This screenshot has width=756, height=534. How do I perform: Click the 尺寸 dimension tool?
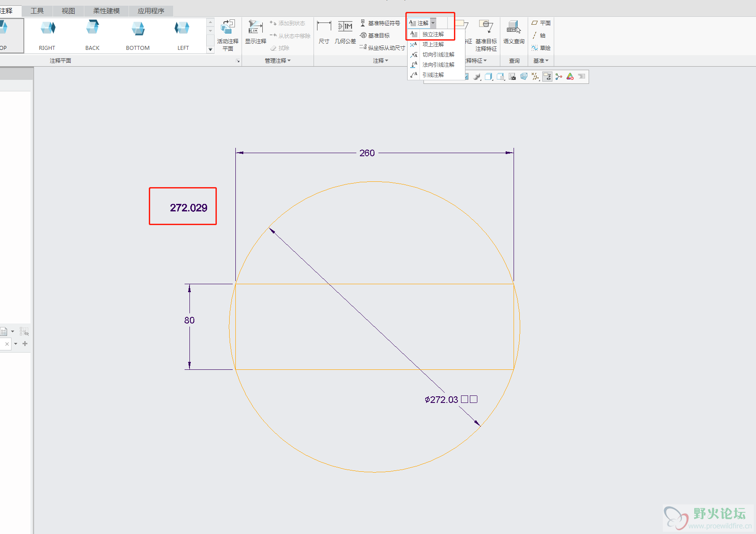point(324,32)
